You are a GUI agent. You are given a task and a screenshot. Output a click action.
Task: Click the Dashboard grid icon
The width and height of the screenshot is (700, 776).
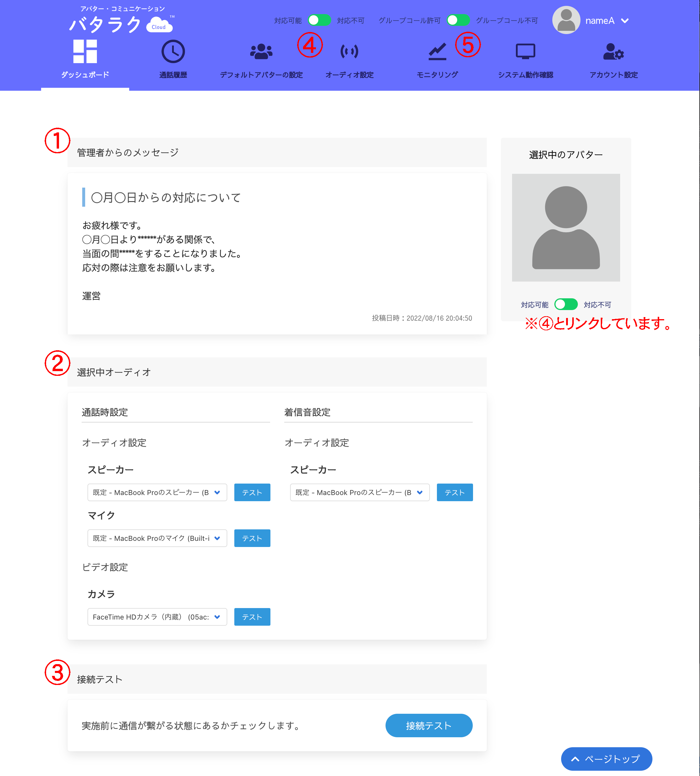point(85,51)
